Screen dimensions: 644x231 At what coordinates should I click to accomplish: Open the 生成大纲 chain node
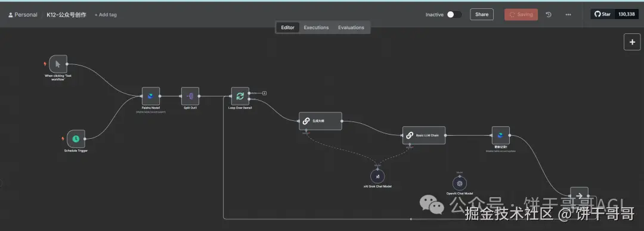pos(320,121)
